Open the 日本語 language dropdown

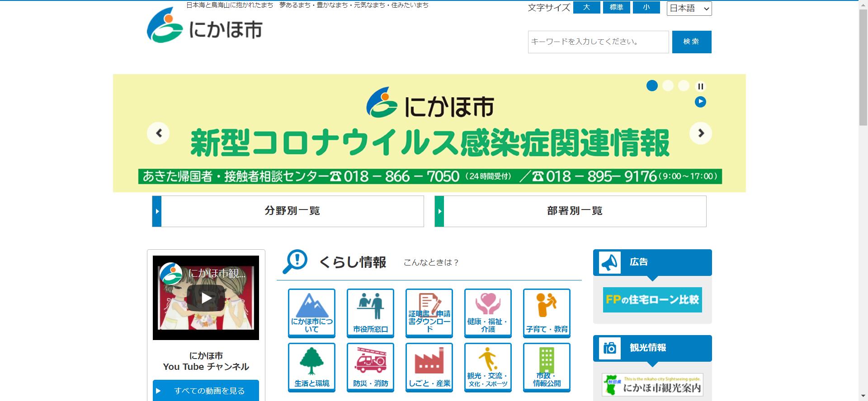(x=689, y=8)
